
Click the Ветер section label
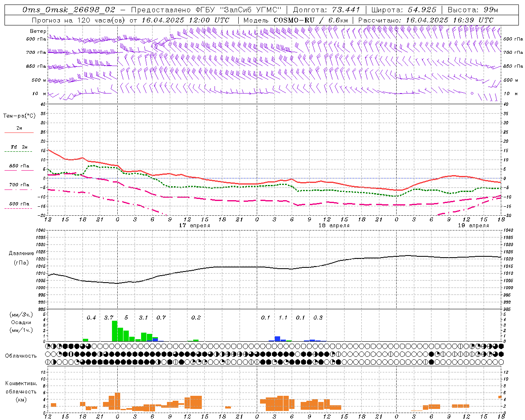38,31
